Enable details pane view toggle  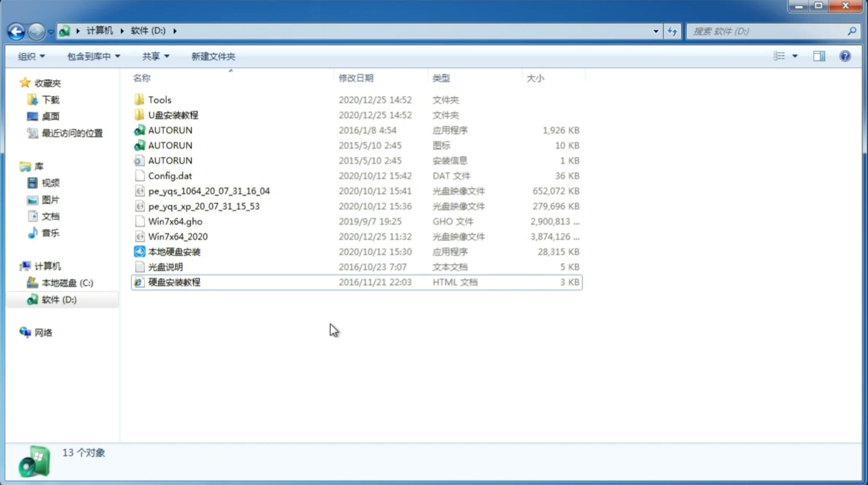pyautogui.click(x=819, y=55)
